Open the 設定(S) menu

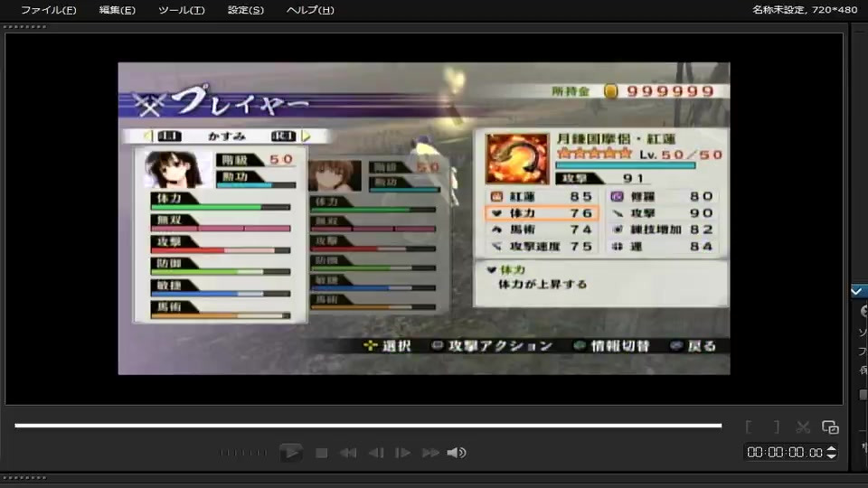click(245, 10)
